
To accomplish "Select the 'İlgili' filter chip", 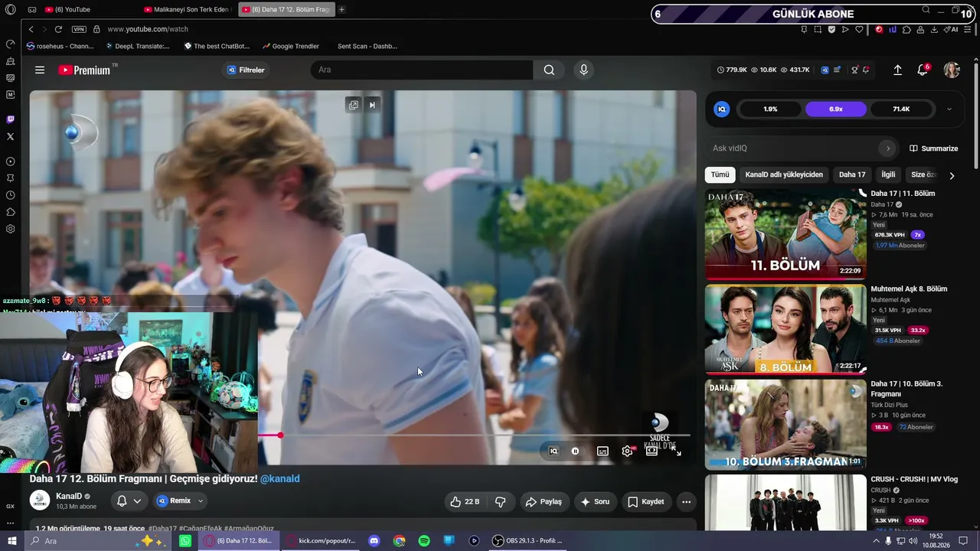I will pos(888,174).
